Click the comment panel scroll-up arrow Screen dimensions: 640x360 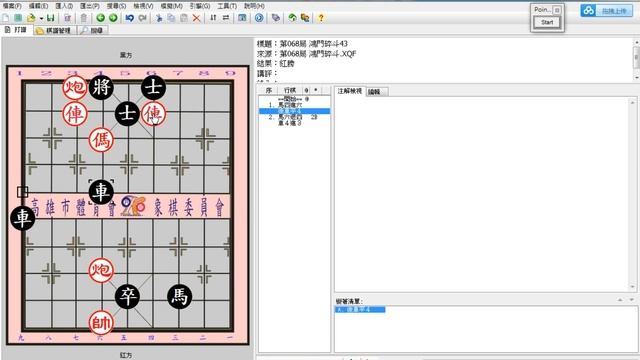(x=633, y=102)
